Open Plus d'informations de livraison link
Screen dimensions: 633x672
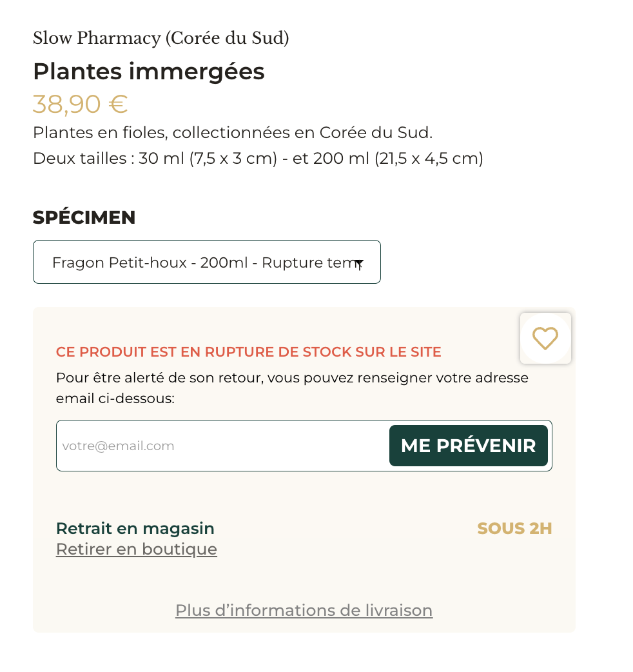point(304,610)
